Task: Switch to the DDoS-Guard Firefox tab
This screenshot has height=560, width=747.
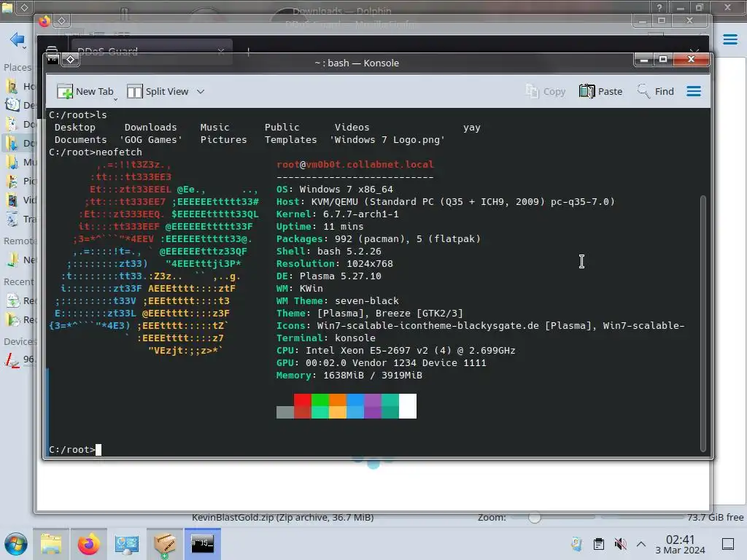Action: pos(152,52)
